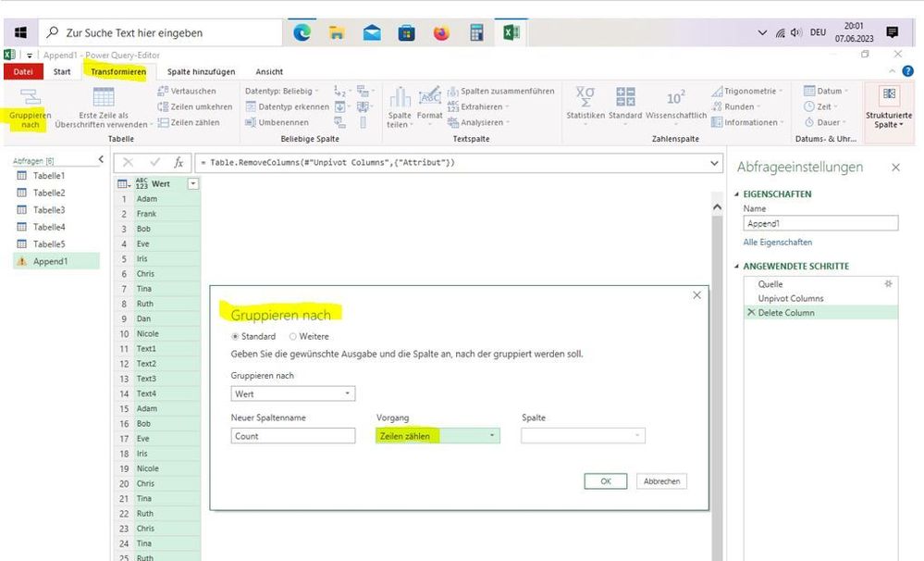This screenshot has height=561, width=924.
Task: Open the Trigonometrie tool
Action: [x=747, y=91]
